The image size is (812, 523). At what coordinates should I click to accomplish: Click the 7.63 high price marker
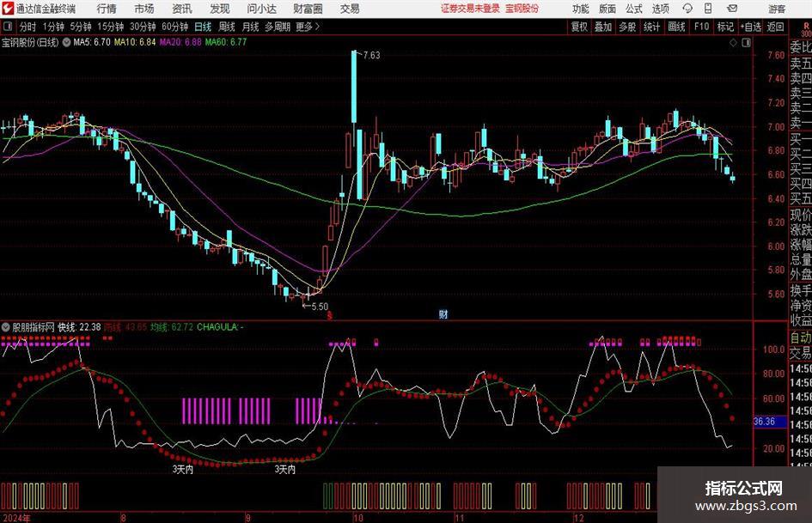click(371, 55)
